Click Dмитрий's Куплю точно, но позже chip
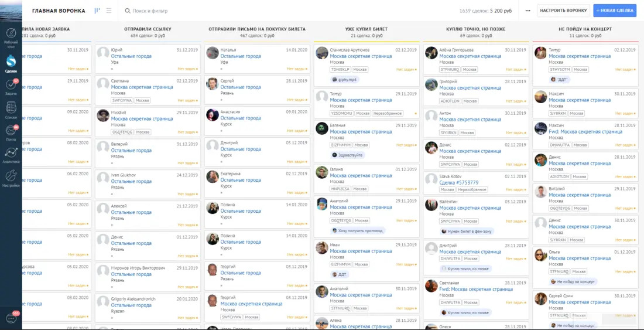 click(x=465, y=268)
